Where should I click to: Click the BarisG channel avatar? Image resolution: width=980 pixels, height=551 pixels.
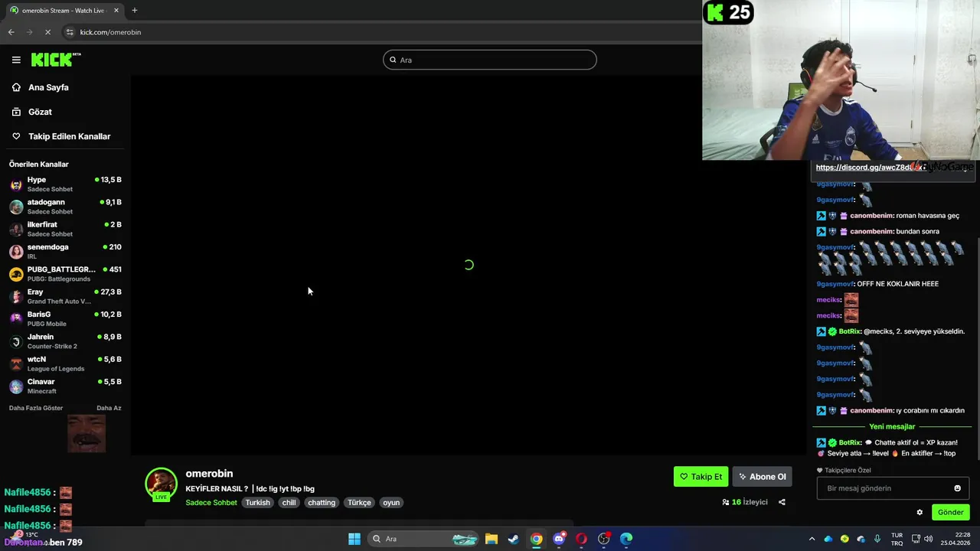[16, 319]
